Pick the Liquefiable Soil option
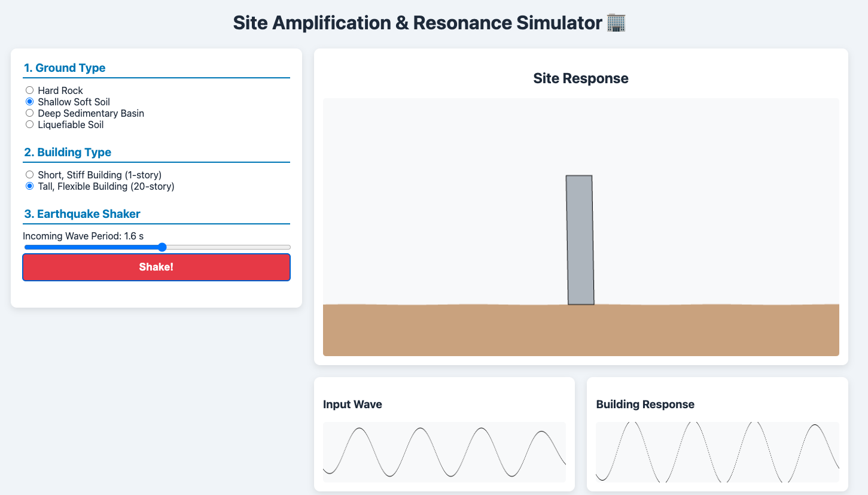The image size is (868, 495). click(29, 124)
